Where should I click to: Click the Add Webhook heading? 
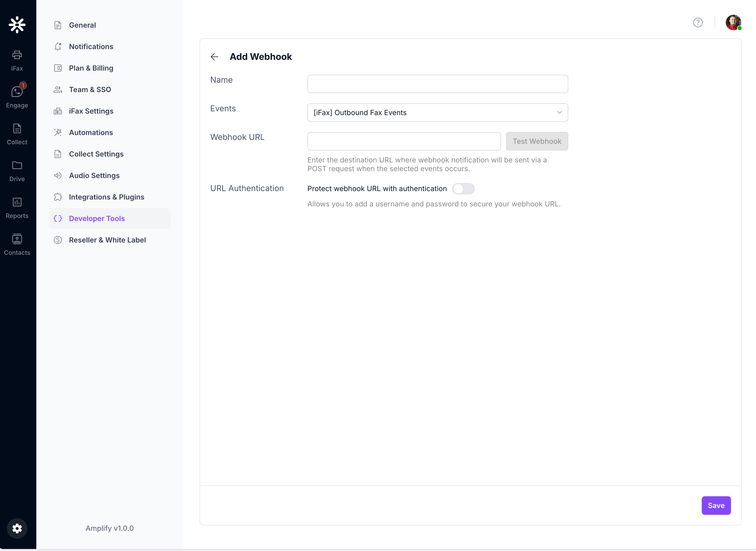point(260,57)
